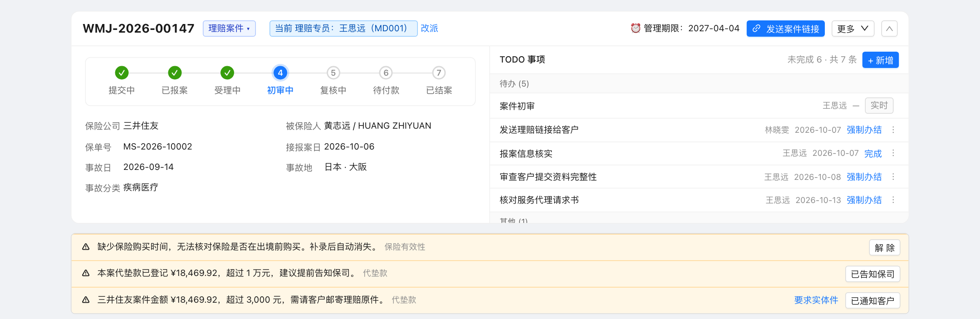This screenshot has width=980, height=319.
Task: Click the 核对服务代理请求书 todo title
Action: coord(539,200)
